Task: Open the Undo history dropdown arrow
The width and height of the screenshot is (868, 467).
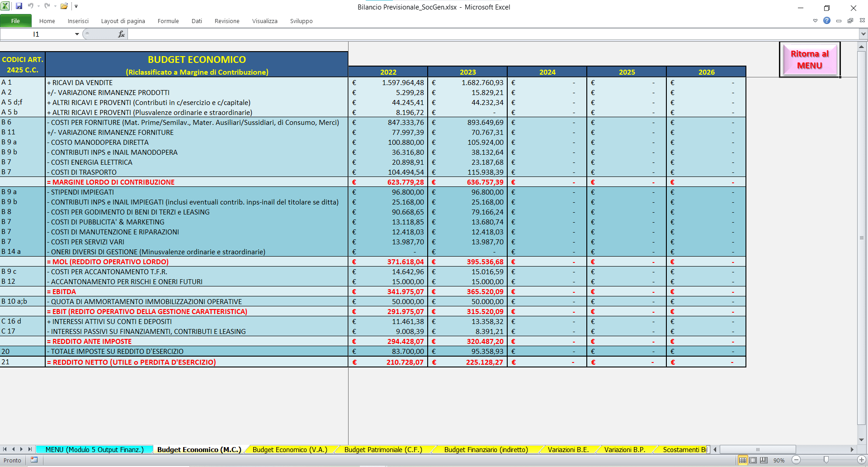Action: (x=38, y=6)
